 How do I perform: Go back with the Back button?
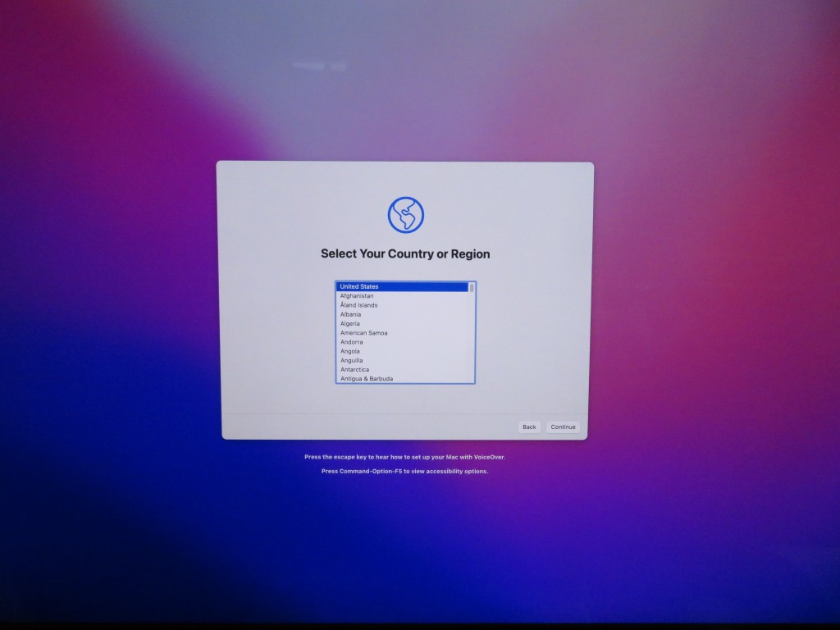529,427
